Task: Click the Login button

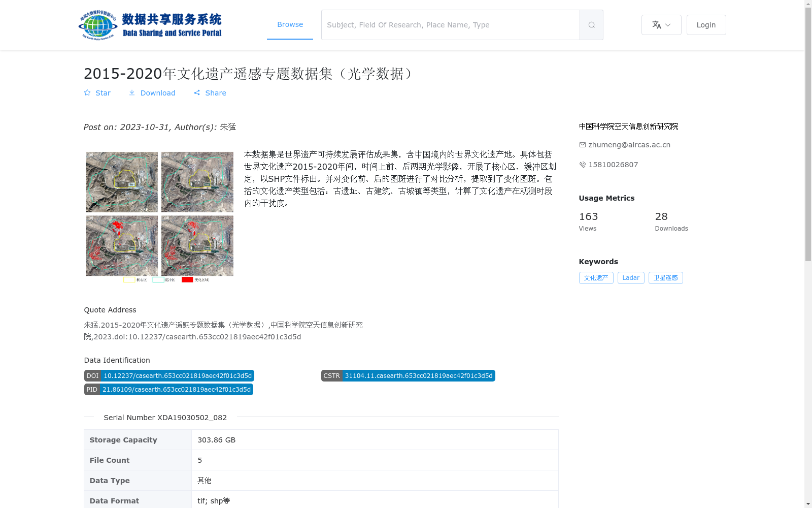Action: coord(706,25)
